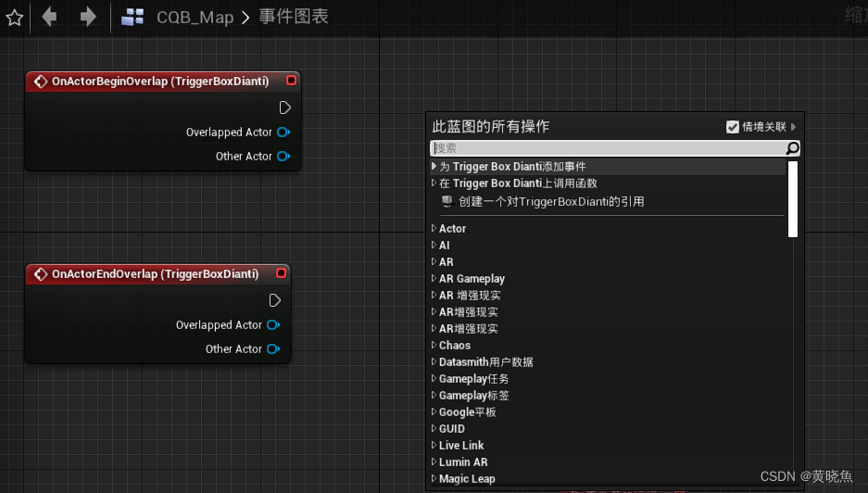Screen dimensions: 868x493
Task: Choose 创建一个对TriggerBoxDianti的引用
Action: 551,202
